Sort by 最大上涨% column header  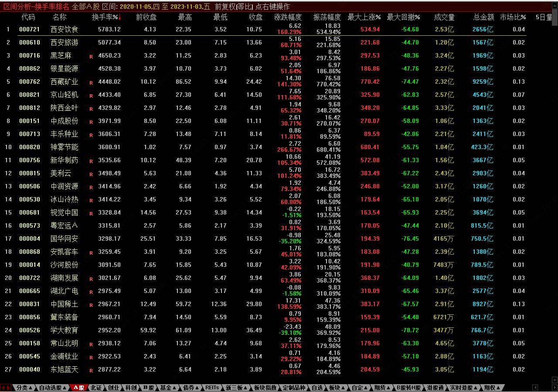(x=364, y=17)
